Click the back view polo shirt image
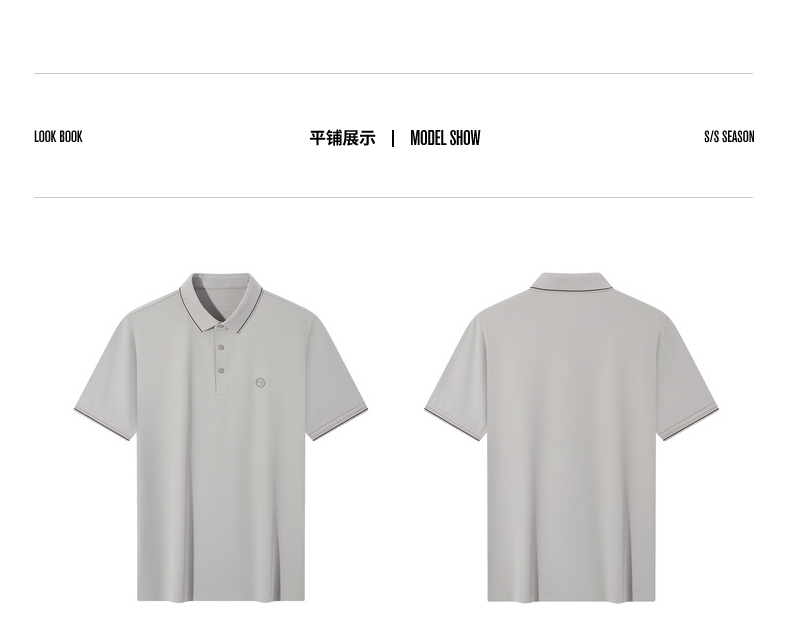The image size is (790, 626). 571,437
